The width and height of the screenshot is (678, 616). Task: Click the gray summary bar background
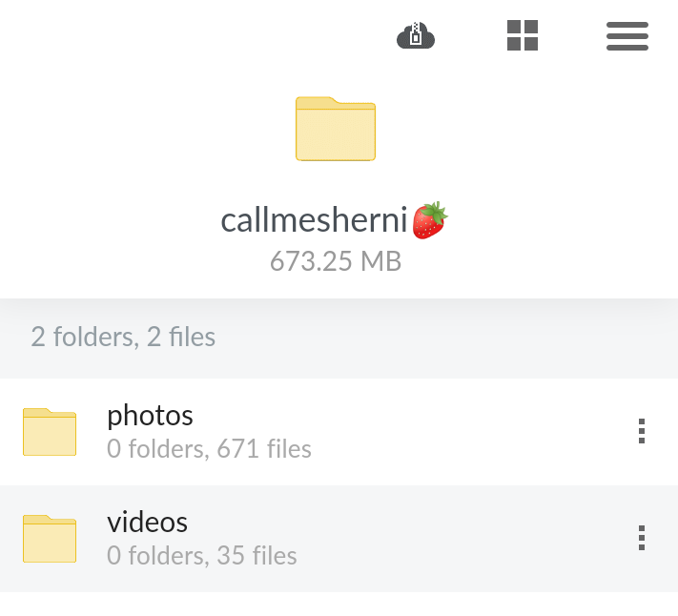pos(458,337)
